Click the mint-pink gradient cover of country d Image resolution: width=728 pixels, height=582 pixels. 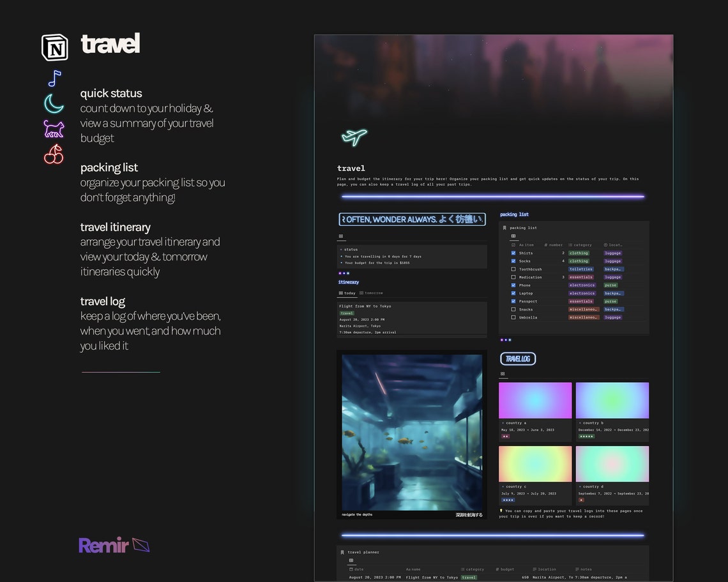click(x=612, y=464)
